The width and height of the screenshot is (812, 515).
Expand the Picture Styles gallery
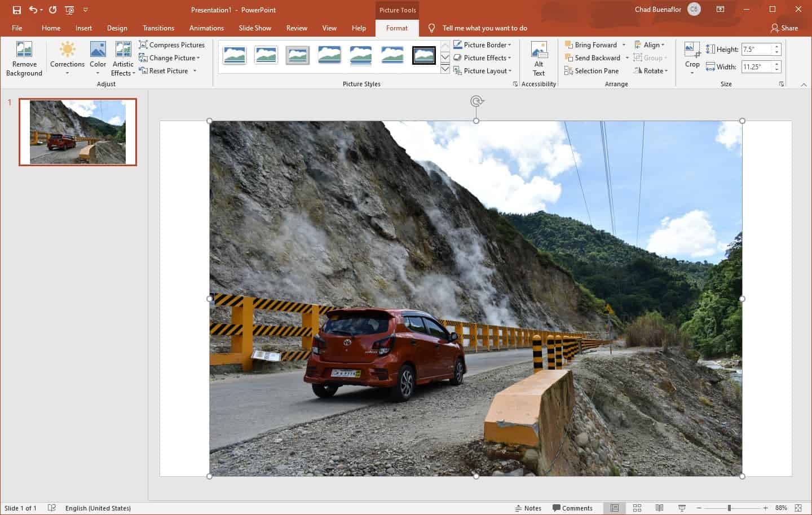[445, 69]
